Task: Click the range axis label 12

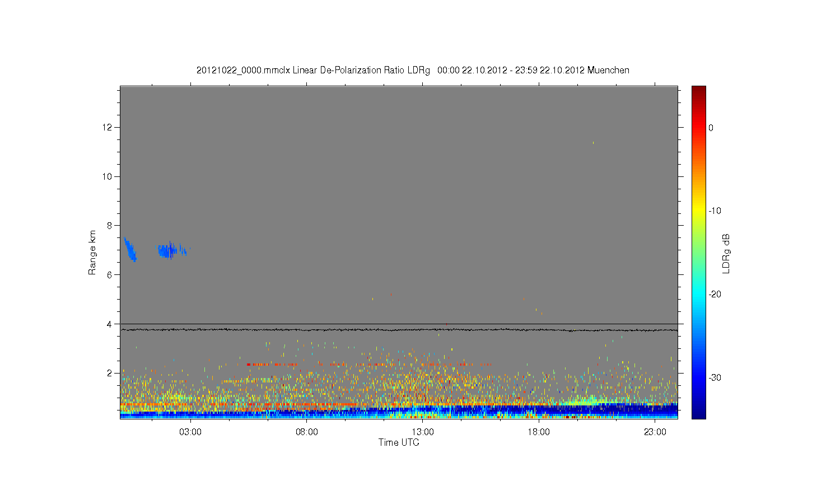Action: click(108, 128)
